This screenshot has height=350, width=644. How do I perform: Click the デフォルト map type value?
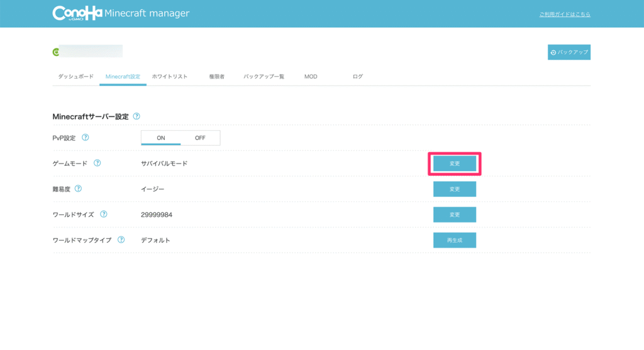pyautogui.click(x=155, y=240)
